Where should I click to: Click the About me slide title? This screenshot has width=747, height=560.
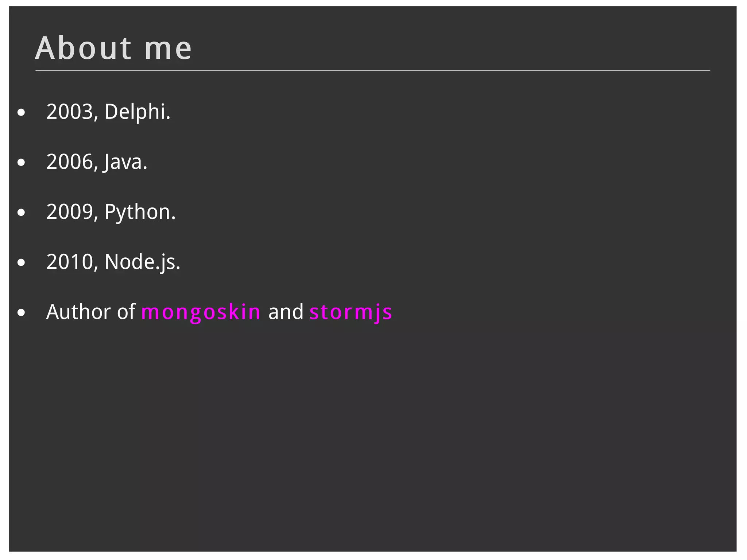pyautogui.click(x=113, y=48)
